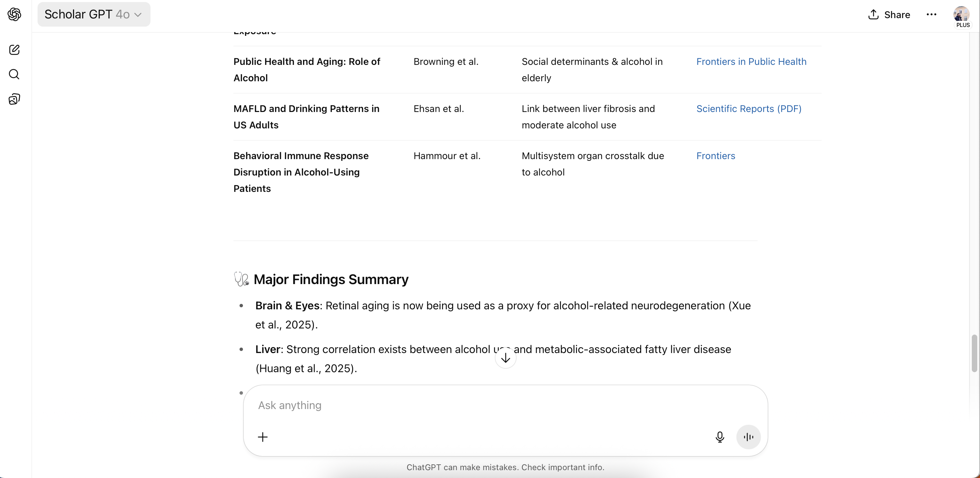This screenshot has width=980, height=478.
Task: Attach a file using the plus icon
Action: (x=262, y=437)
